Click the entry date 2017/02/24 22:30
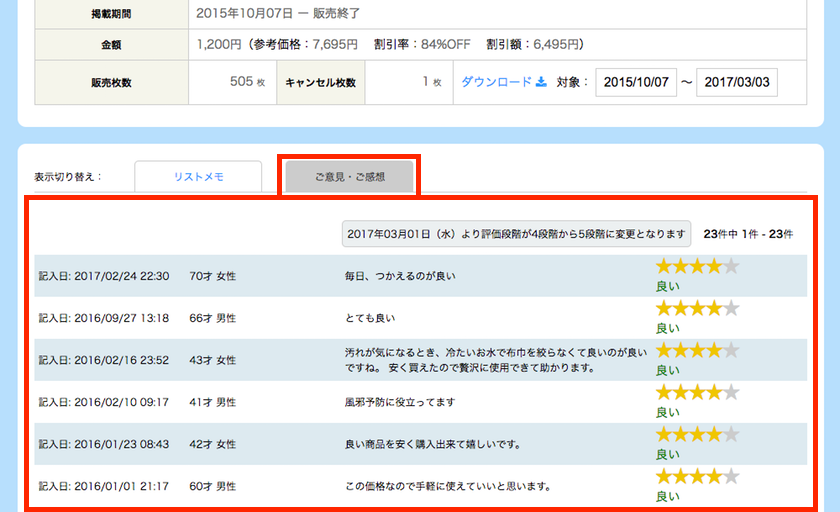 coord(104,276)
